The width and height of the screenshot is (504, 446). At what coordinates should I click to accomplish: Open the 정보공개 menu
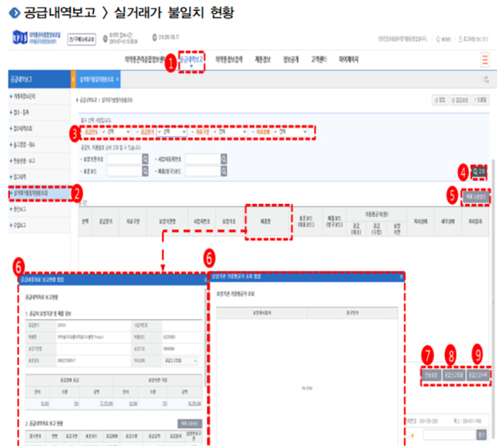coord(291,60)
